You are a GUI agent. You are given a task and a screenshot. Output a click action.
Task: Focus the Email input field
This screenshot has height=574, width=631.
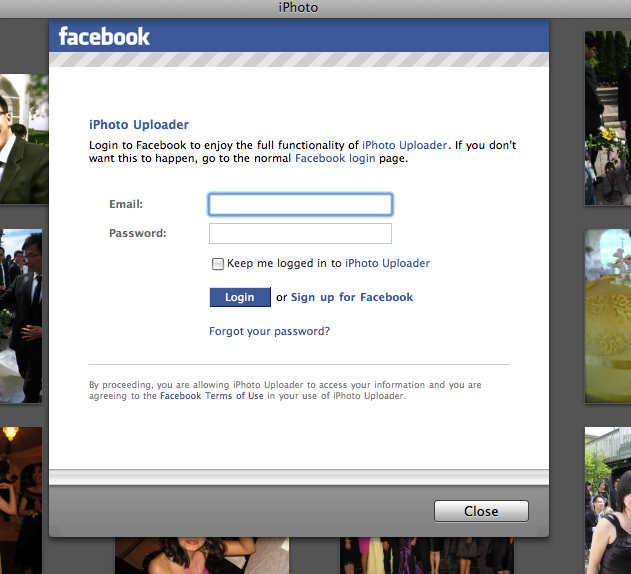(300, 204)
